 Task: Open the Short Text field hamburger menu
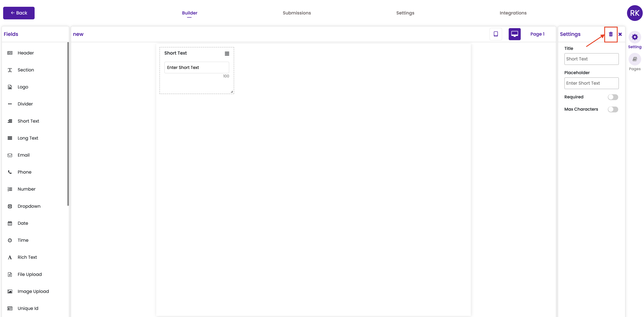tap(227, 54)
